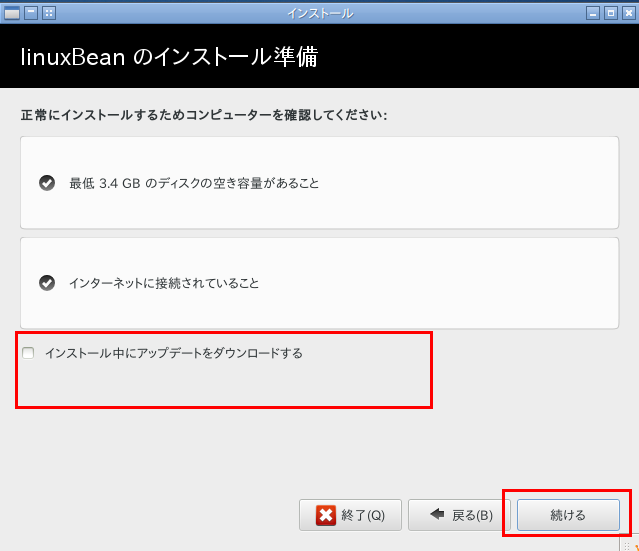Click the text インターネットに接続されていること
This screenshot has height=551, width=639.
pyautogui.click(x=164, y=283)
